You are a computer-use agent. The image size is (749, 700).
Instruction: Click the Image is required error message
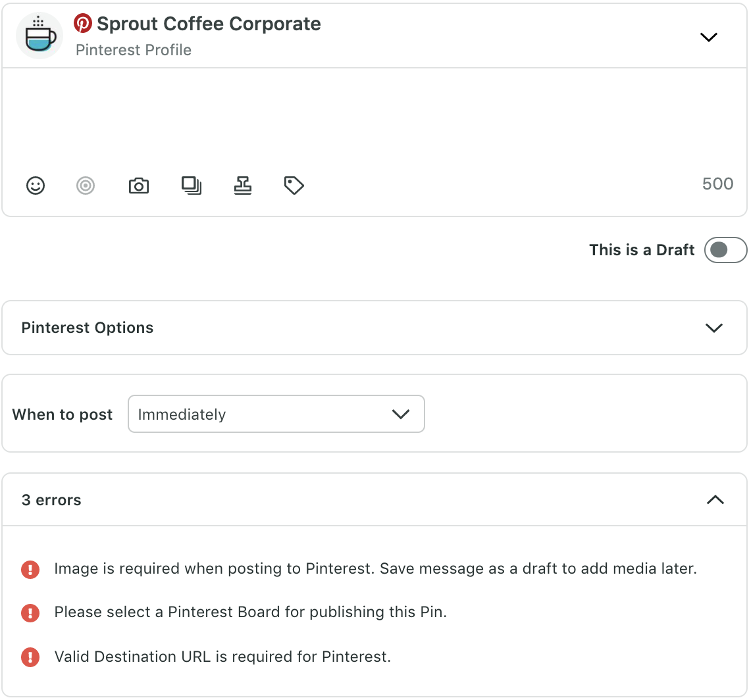click(x=375, y=568)
